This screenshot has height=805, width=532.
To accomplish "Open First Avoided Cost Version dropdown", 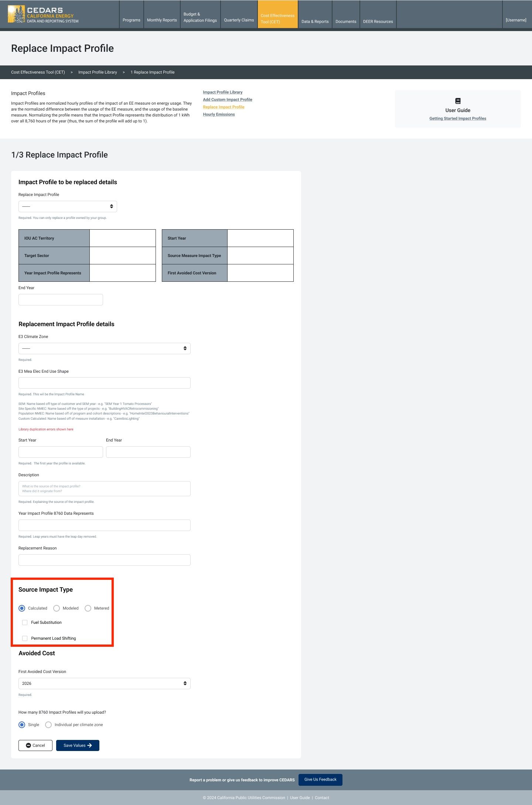I will 105,683.
